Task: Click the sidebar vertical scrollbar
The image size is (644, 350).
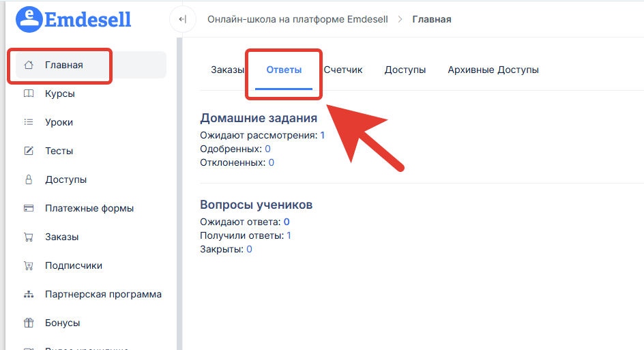Action: click(x=179, y=191)
